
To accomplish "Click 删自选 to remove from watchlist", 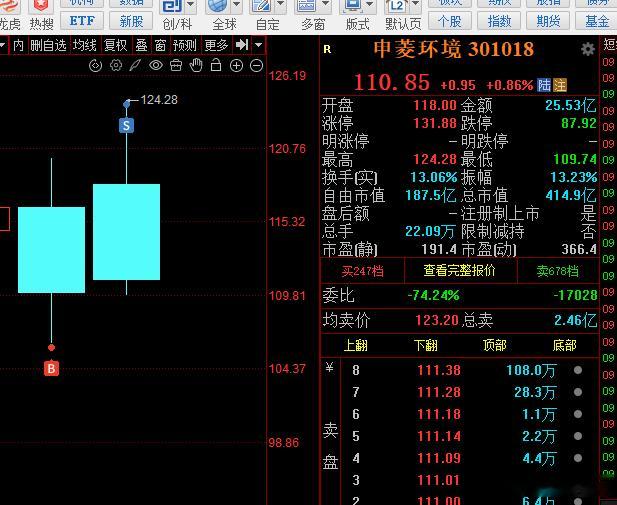I will (48, 45).
